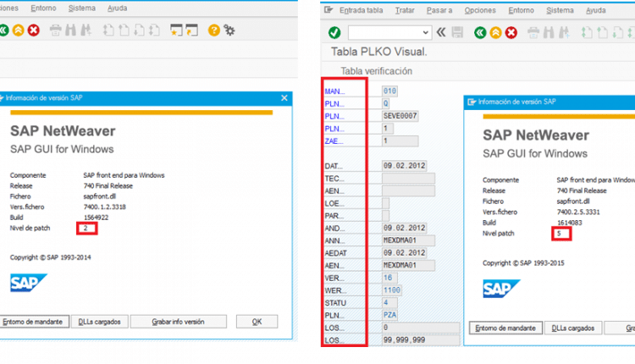Click the yellow Exit icon in left SAP window
635x364 pixels.
(19, 30)
